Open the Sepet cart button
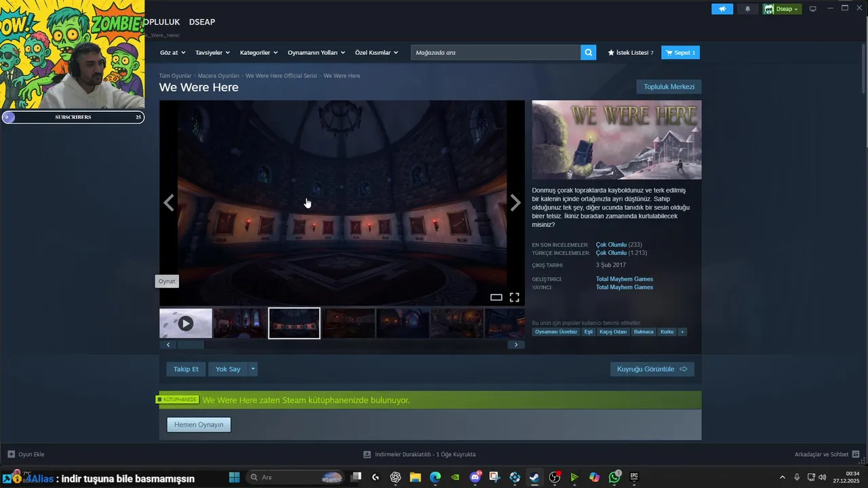The width and height of the screenshot is (868, 488). click(680, 52)
